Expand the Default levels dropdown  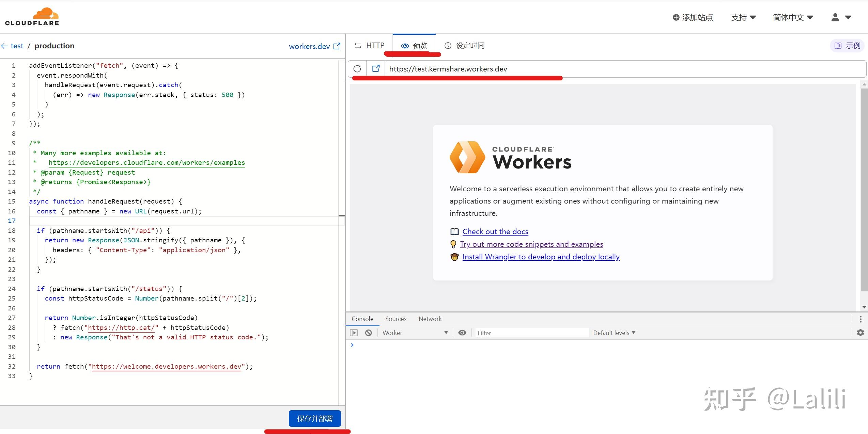614,333
